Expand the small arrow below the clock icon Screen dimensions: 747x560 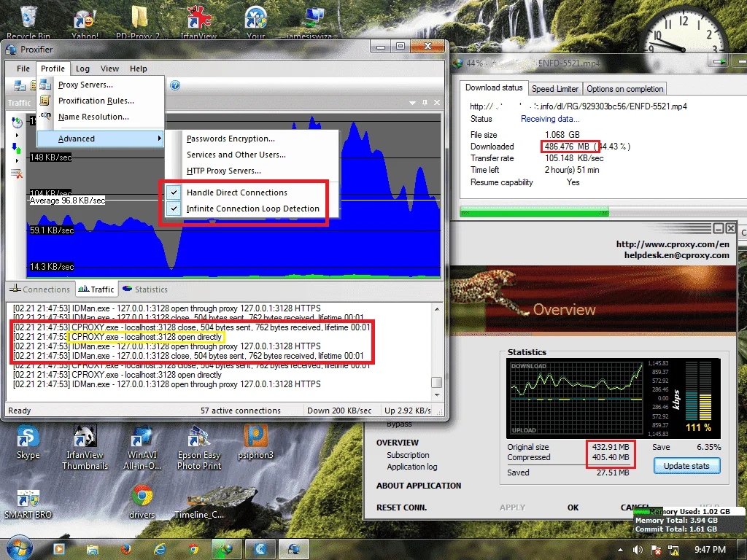point(17,135)
